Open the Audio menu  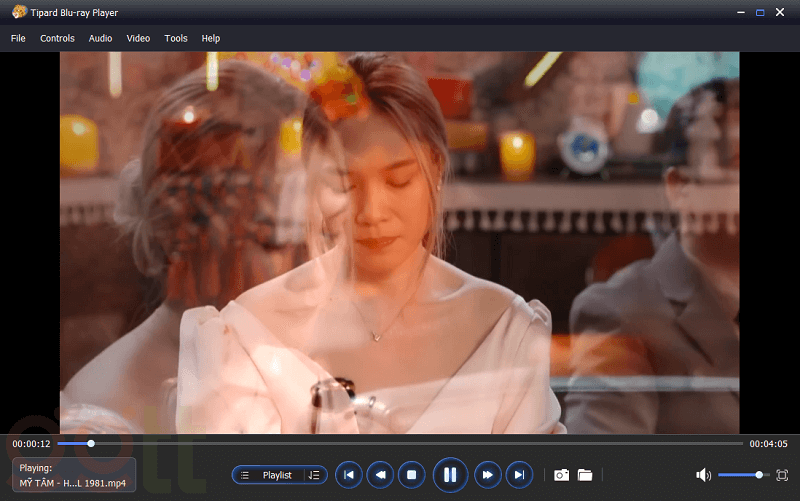pos(100,38)
